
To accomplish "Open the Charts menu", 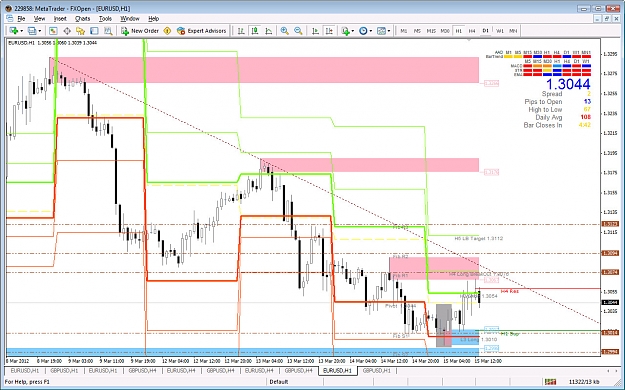I will click(83, 18).
